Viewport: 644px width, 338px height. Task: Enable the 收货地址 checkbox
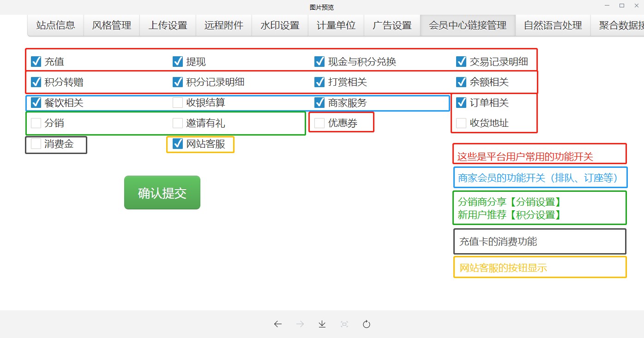(x=461, y=123)
